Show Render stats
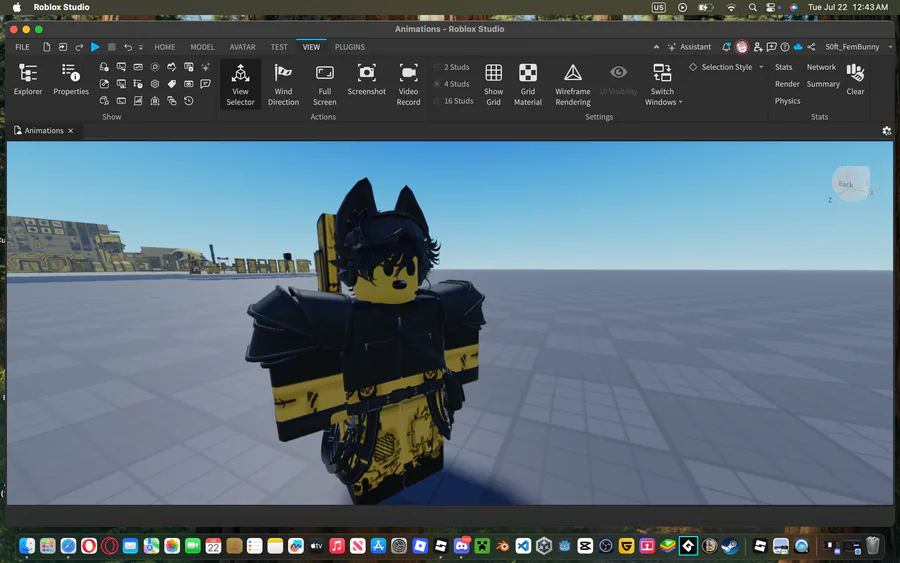900x563 pixels. [787, 84]
